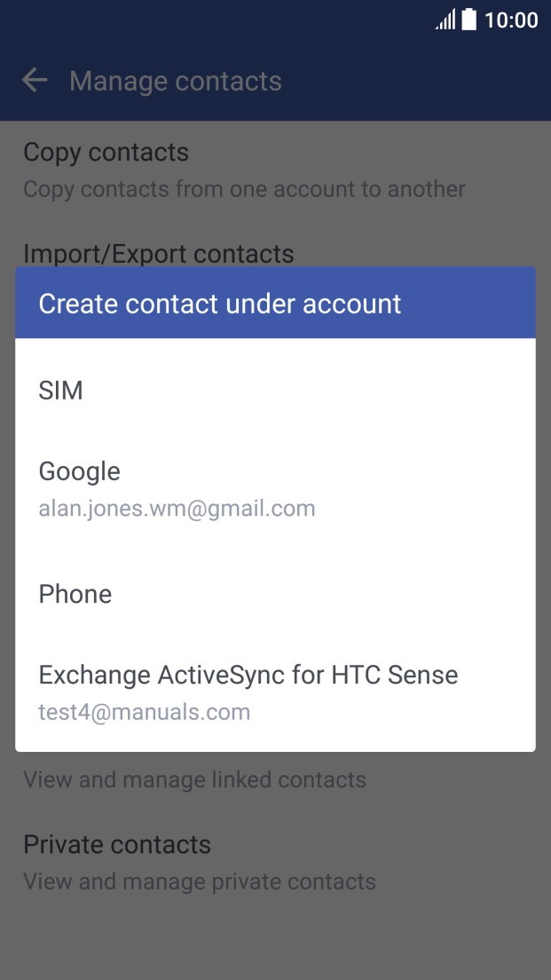Screen dimensions: 551x980
Task: Tap the battery icon in status bar
Action: tap(469, 20)
